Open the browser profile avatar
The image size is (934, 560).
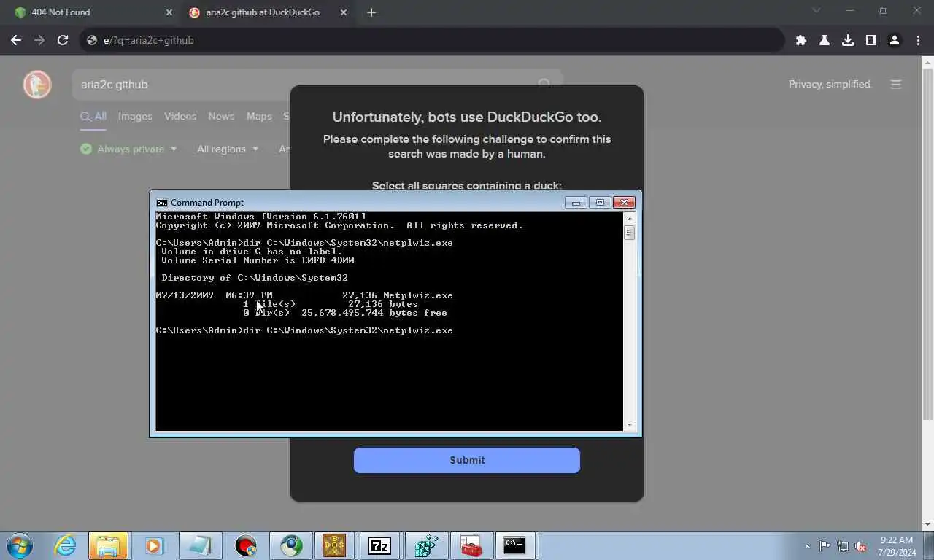pos(894,40)
